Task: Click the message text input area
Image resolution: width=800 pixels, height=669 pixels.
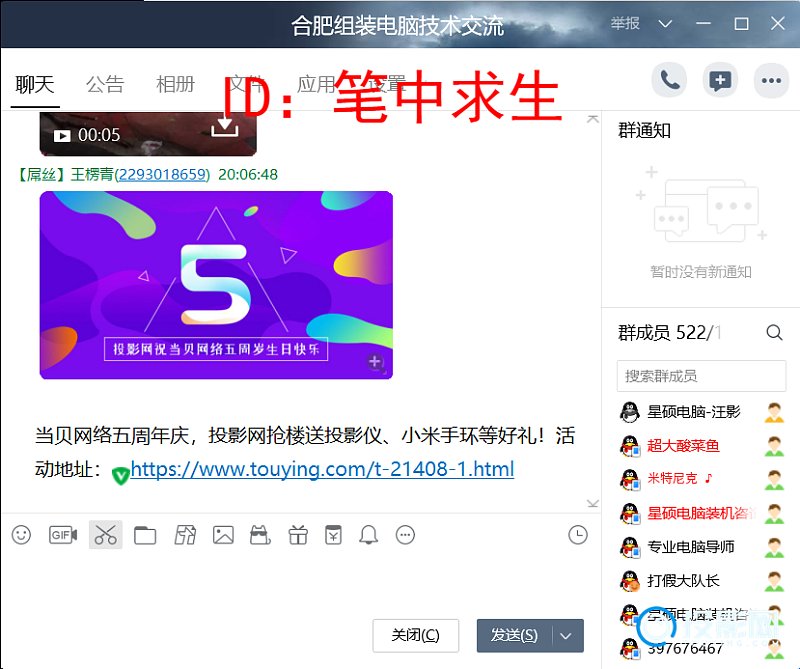Action: [300, 582]
